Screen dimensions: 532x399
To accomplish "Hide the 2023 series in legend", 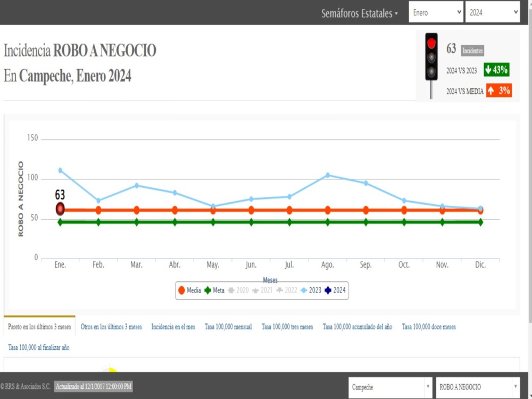I will [x=311, y=290].
